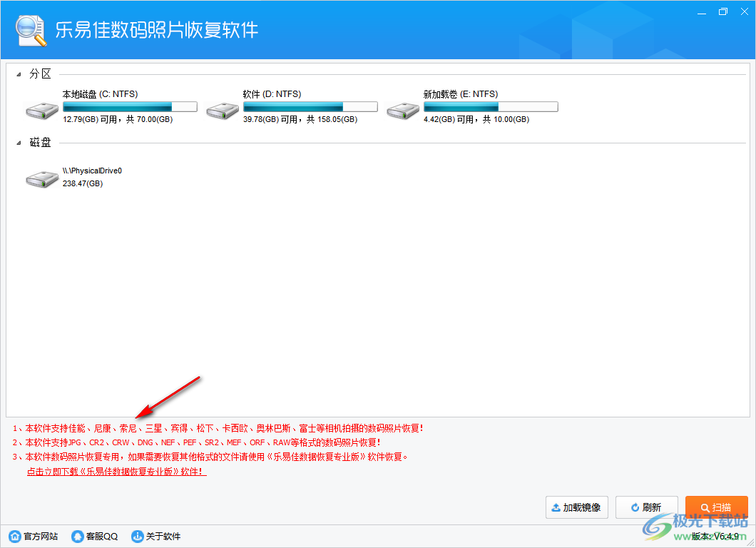Select the E: drive disk icon
756x548 pixels.
pyautogui.click(x=403, y=111)
